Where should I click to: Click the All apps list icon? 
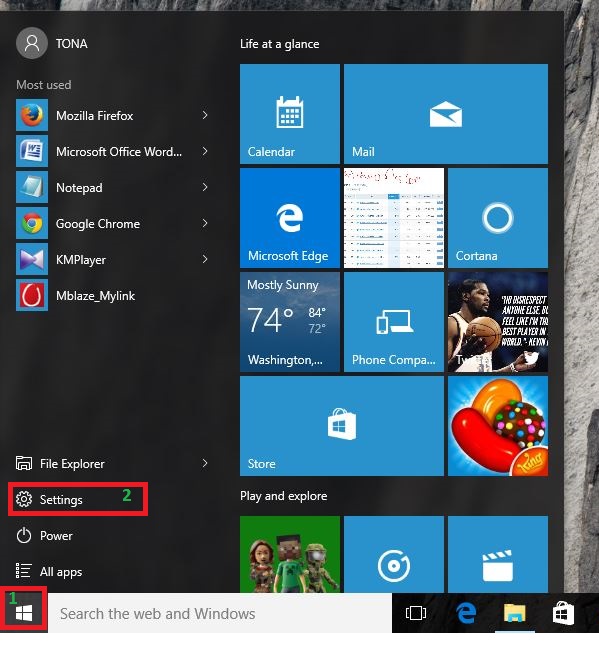23,571
